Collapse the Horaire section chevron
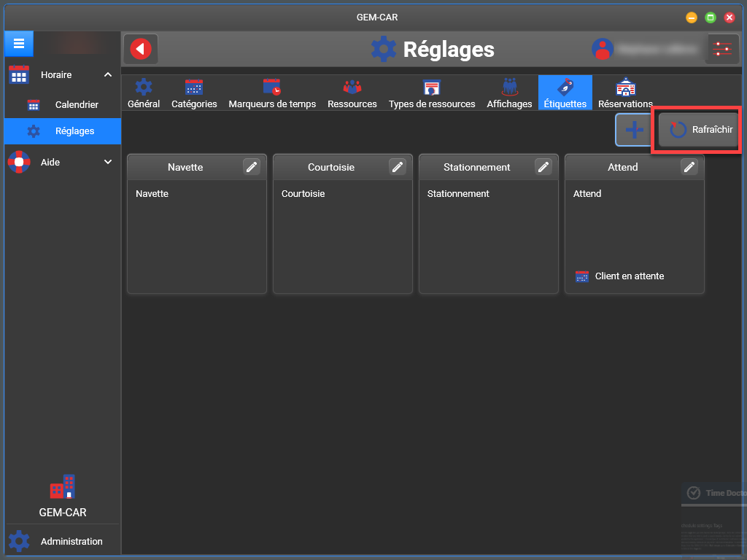Screen dimensions: 747x560 tap(108, 75)
